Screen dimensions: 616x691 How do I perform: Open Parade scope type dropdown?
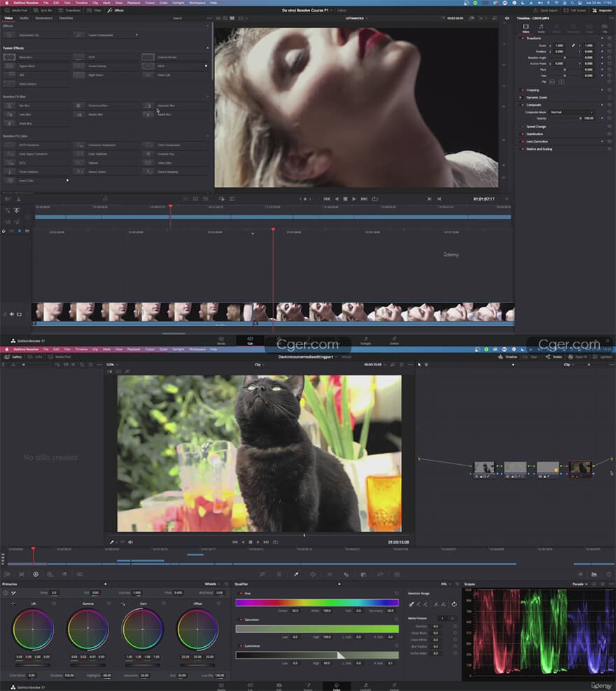580,584
